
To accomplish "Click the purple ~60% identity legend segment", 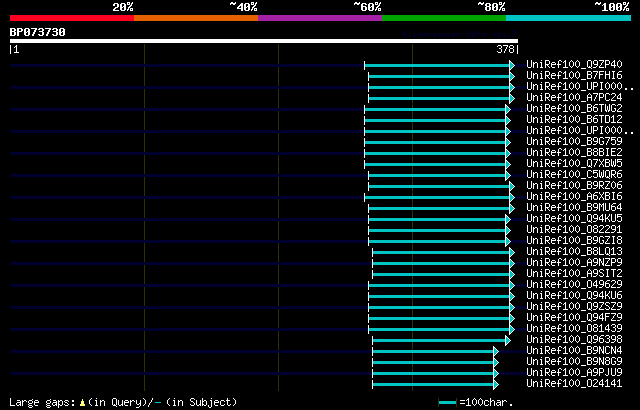I will click(x=320, y=18).
